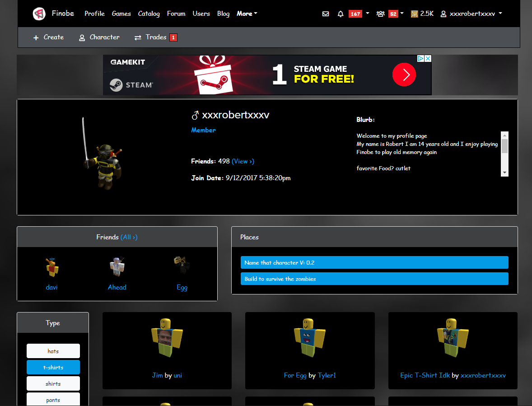Click the blurb scrollbar up arrow

pyautogui.click(x=504, y=135)
